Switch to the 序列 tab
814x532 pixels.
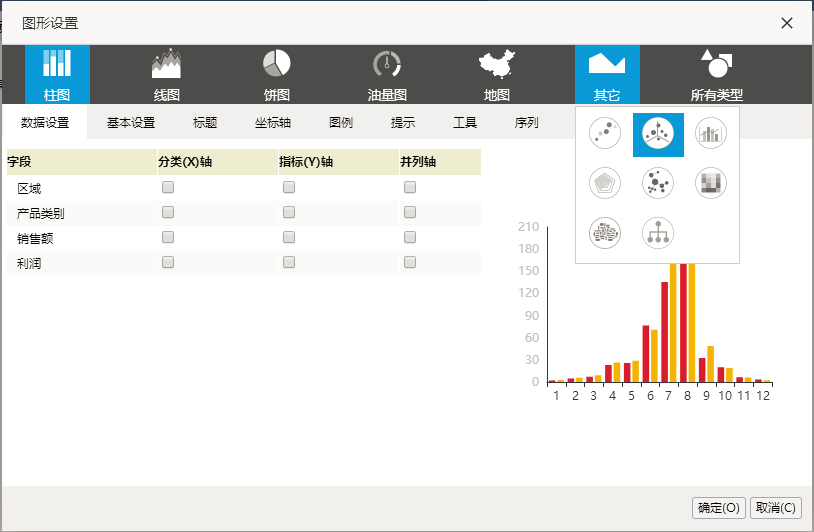(x=526, y=122)
